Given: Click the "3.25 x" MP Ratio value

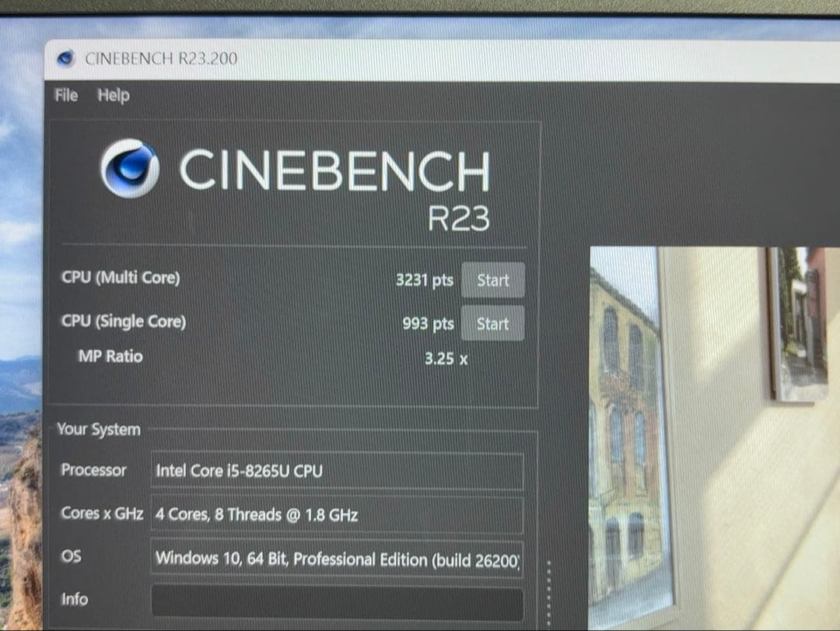Looking at the screenshot, I should click(446, 358).
